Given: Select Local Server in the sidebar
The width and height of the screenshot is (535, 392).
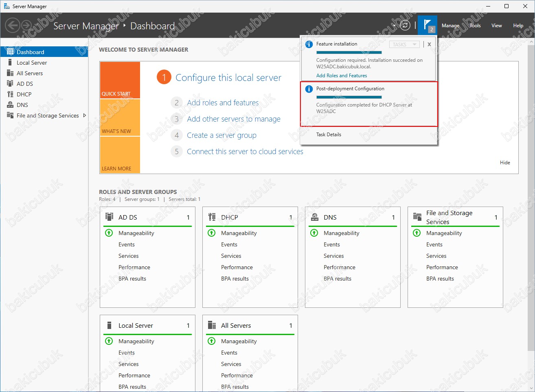Looking at the screenshot, I should pos(44,63).
